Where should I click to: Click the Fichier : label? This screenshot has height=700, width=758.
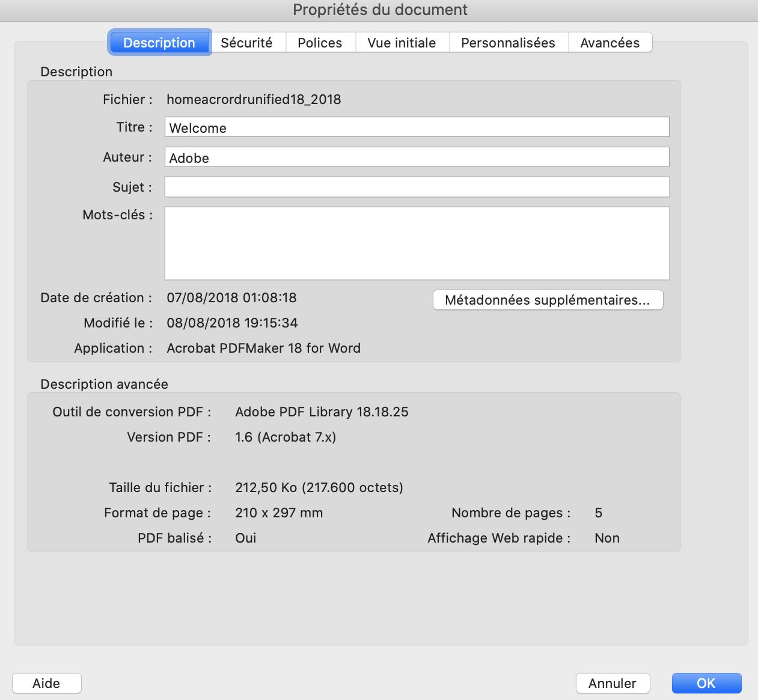click(x=127, y=99)
